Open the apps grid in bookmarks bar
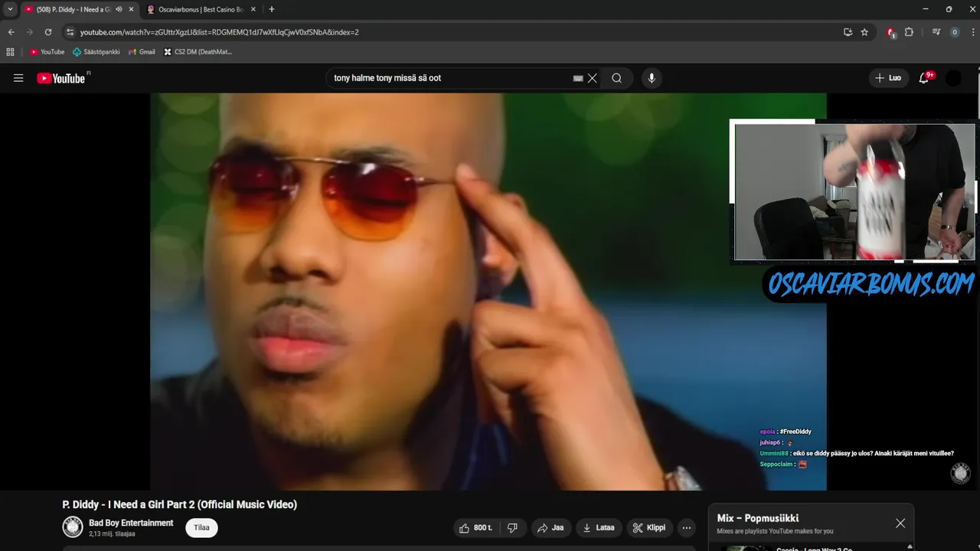This screenshot has width=980, height=551. click(x=10, y=52)
